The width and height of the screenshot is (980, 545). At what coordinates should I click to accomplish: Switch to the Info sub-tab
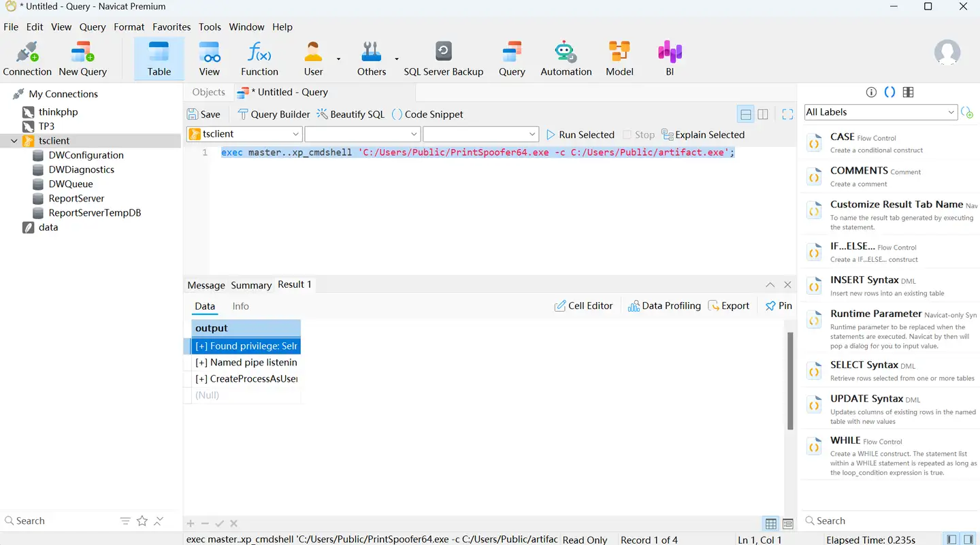click(241, 306)
